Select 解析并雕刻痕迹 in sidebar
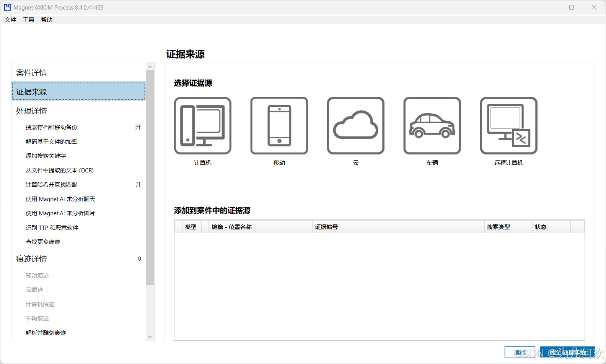Image resolution: width=606 pixels, height=364 pixels. [46, 333]
